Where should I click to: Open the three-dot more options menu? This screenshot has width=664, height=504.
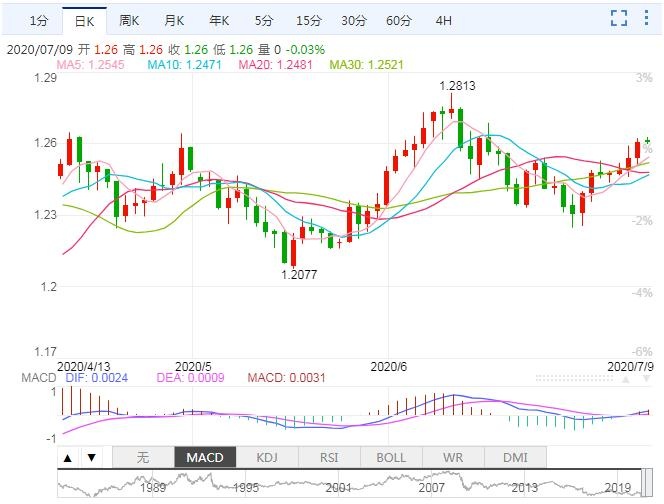pyautogui.click(x=646, y=19)
